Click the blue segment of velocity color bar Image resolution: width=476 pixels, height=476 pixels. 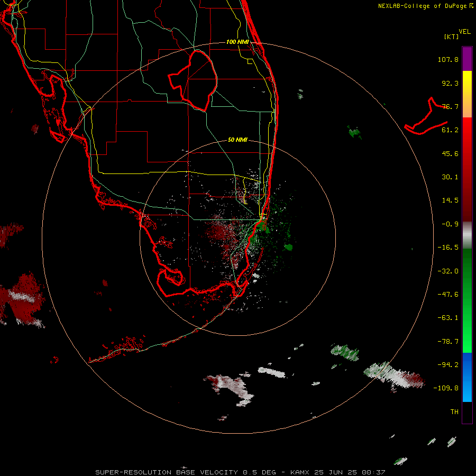point(467,377)
